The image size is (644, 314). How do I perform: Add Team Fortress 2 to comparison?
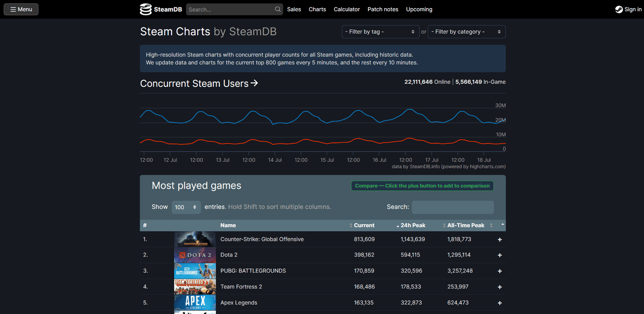pyautogui.click(x=500, y=287)
